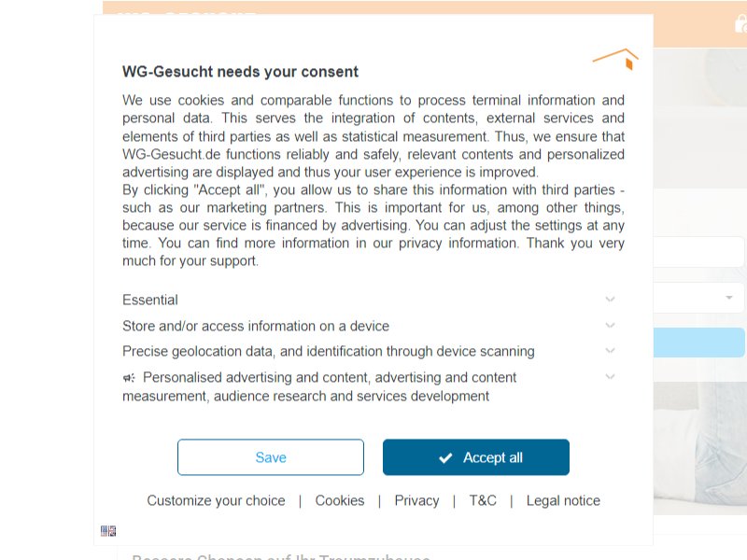Open the Legal notice link
Screen dimensions: 747x560
[x=563, y=500]
